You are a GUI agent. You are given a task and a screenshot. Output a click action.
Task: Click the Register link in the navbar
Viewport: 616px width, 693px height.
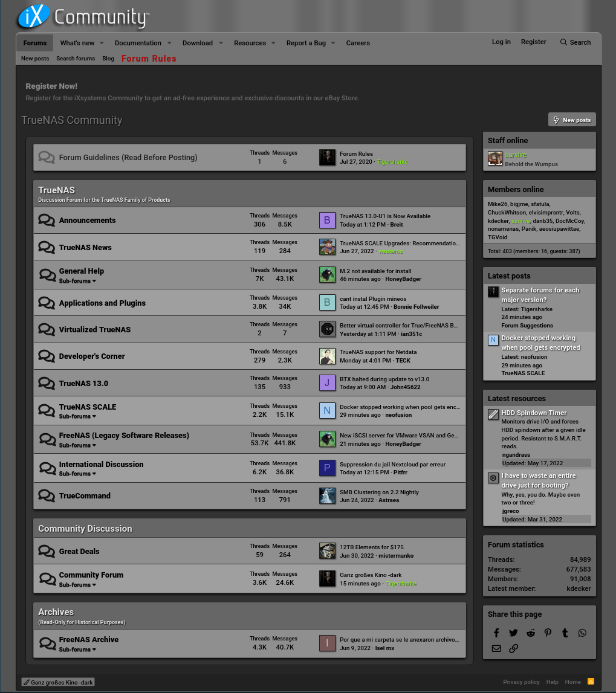point(533,42)
